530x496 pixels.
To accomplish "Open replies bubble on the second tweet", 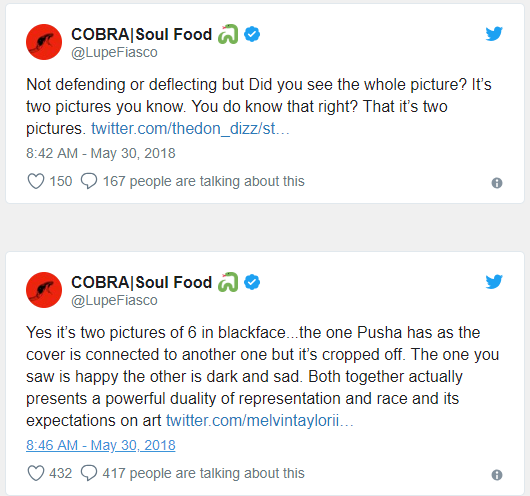I will pyautogui.click(x=89, y=473).
